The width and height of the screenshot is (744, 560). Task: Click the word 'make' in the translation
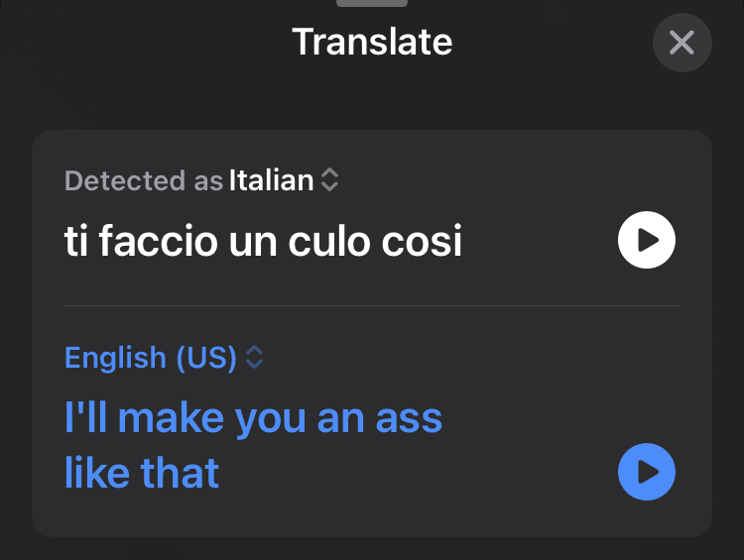[169, 418]
